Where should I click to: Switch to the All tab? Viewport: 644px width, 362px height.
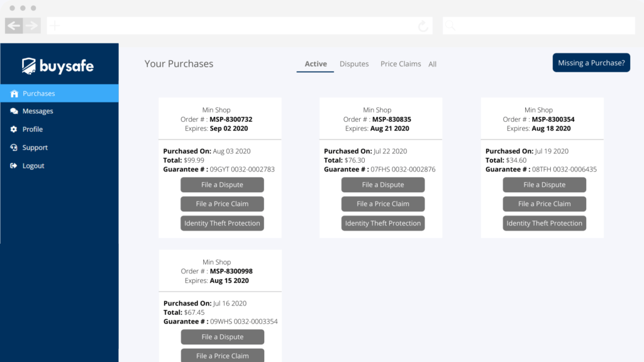pyautogui.click(x=433, y=64)
